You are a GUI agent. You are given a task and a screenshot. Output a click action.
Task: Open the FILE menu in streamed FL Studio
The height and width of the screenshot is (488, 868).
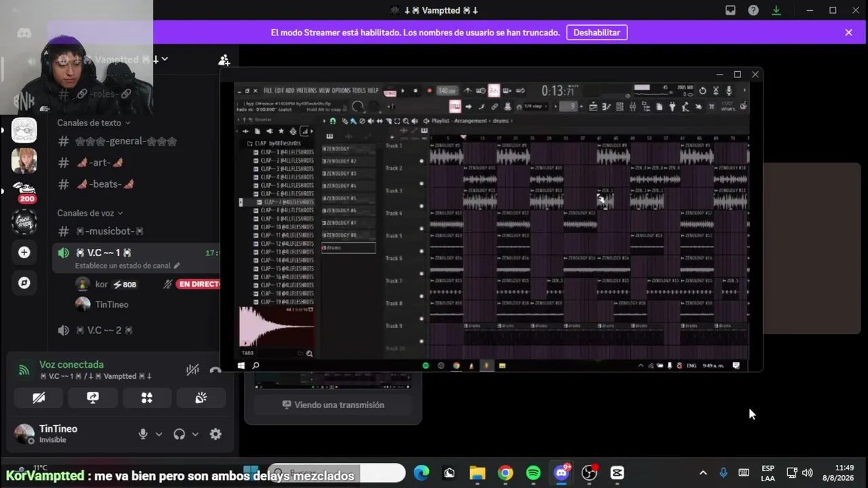[x=268, y=91]
